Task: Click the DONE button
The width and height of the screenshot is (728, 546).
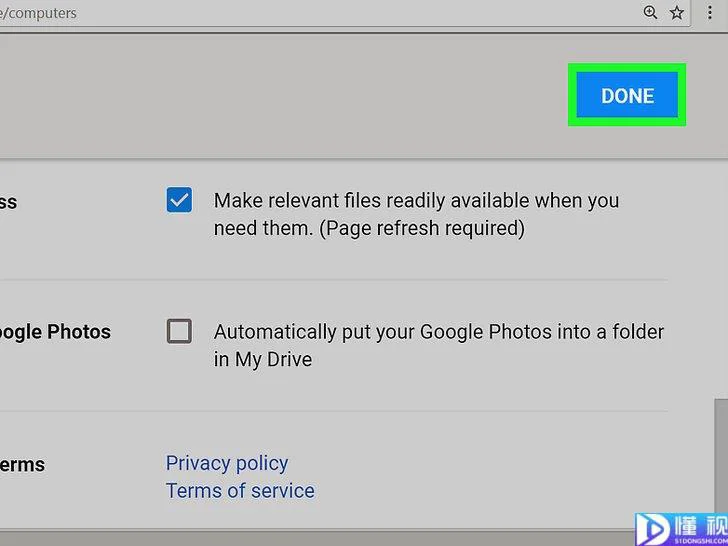Action: 627,95
